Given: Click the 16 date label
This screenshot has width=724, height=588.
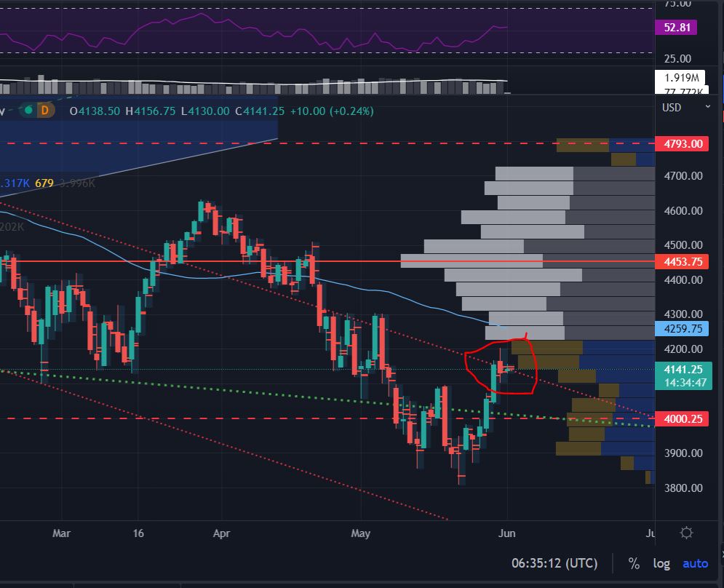Looking at the screenshot, I should tap(138, 533).
